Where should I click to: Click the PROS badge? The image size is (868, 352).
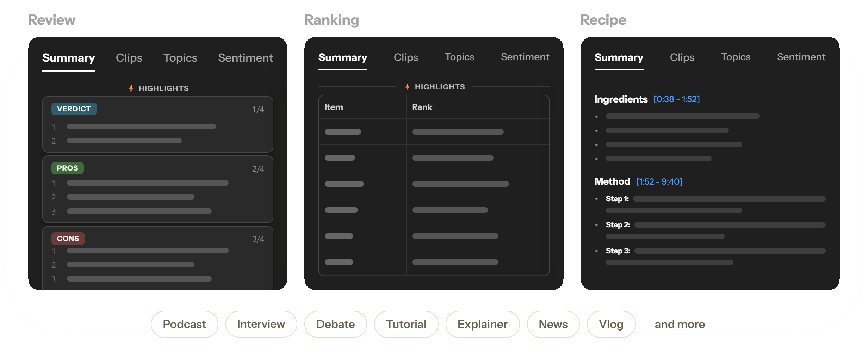point(68,168)
